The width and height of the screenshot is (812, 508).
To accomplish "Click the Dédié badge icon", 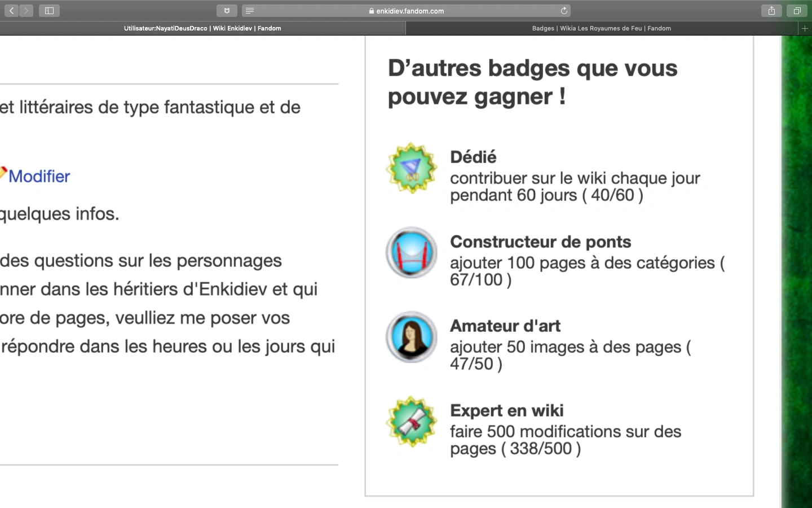I will pyautogui.click(x=412, y=168).
